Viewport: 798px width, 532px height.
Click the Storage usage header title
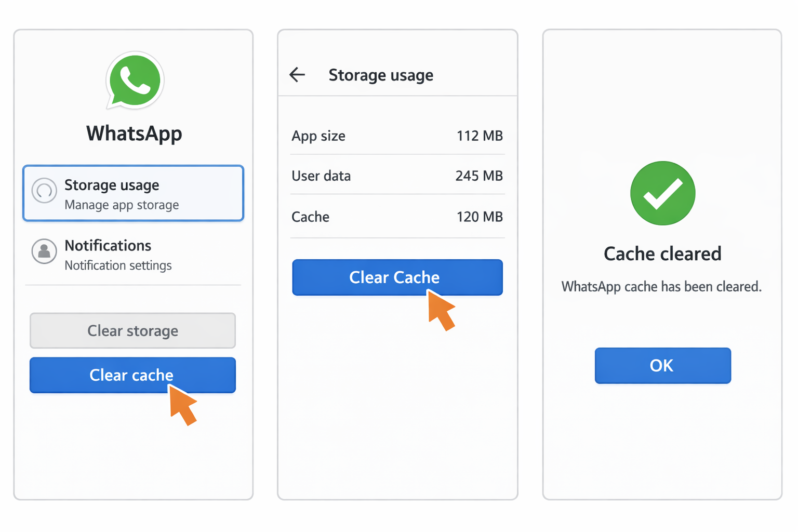click(381, 75)
